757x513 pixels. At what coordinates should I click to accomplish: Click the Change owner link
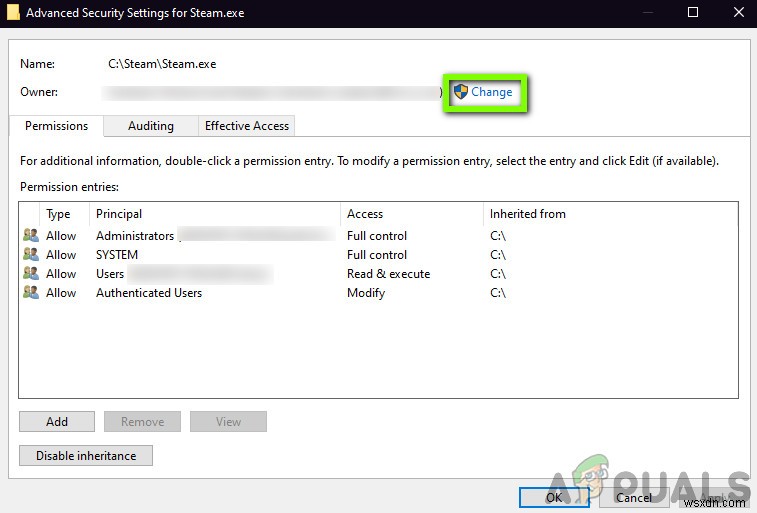pyautogui.click(x=491, y=92)
